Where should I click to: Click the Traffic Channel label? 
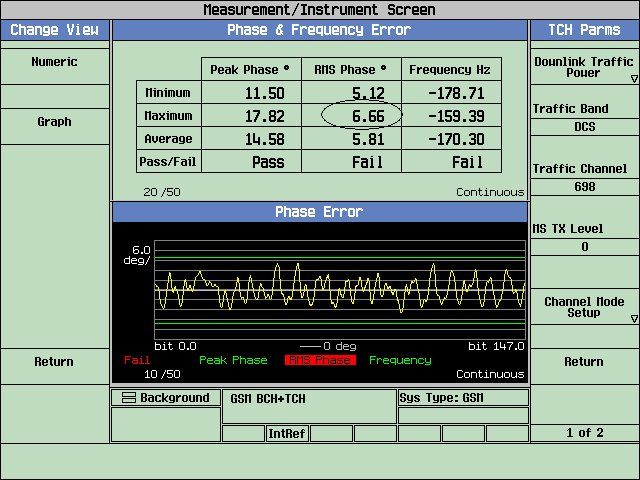(580, 169)
